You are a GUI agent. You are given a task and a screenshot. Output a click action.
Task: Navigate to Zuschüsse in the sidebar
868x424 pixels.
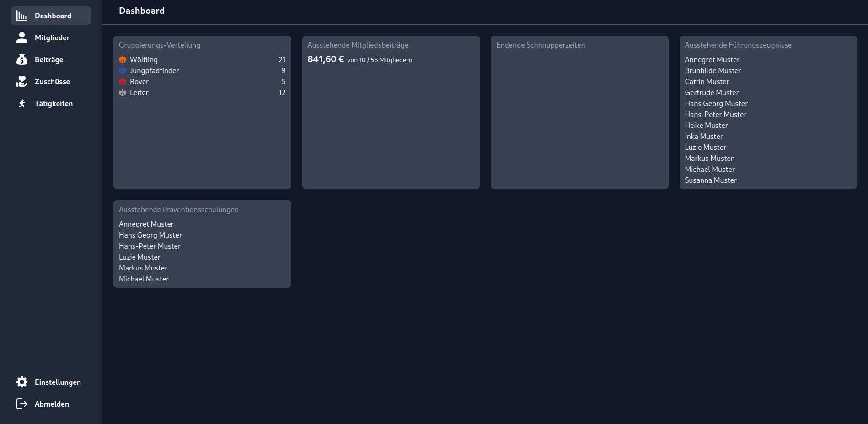(x=52, y=81)
